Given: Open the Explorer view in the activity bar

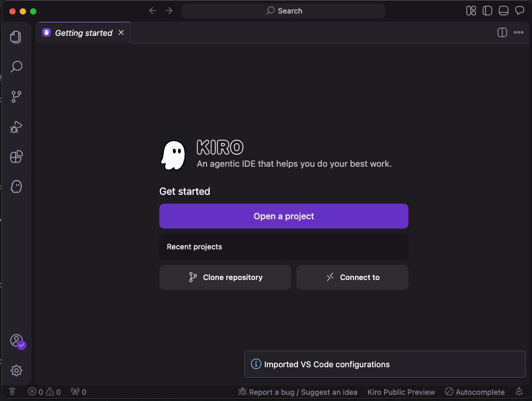Looking at the screenshot, I should click(x=16, y=37).
